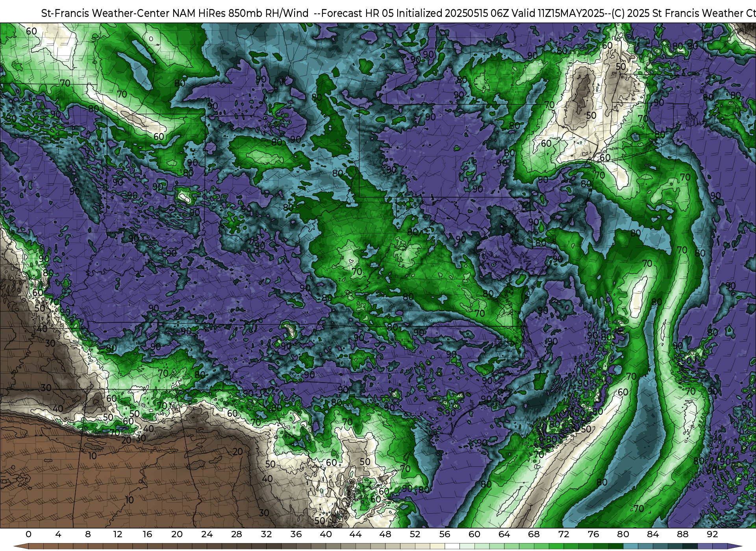Select colorbar tick label 28
The height and width of the screenshot is (551, 756).
click(237, 534)
